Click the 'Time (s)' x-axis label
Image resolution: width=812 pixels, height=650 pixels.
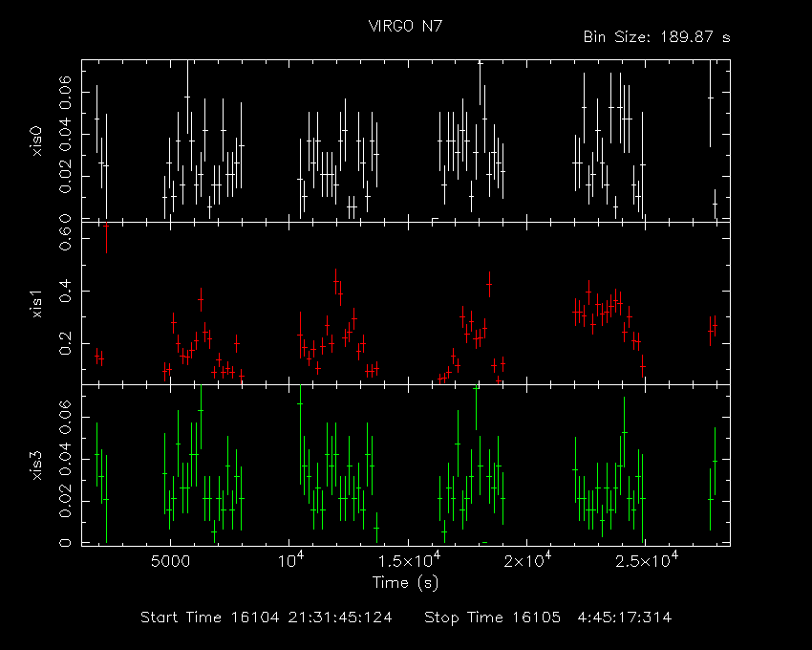tap(405, 583)
